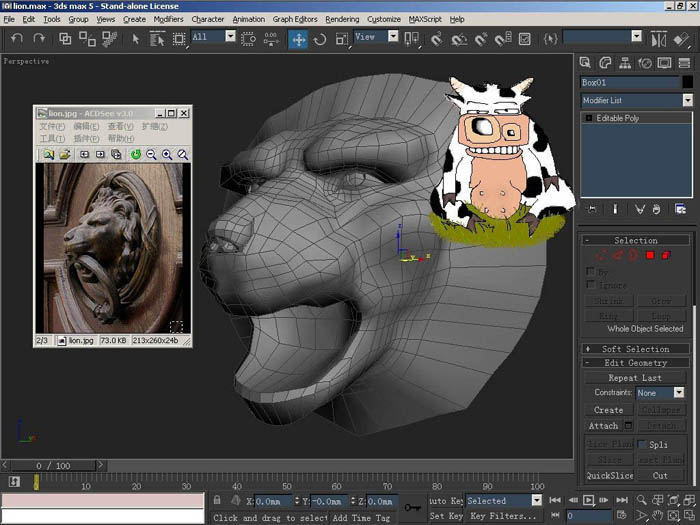
Task: Select Polygon sub-object level icon
Action: coord(650,255)
